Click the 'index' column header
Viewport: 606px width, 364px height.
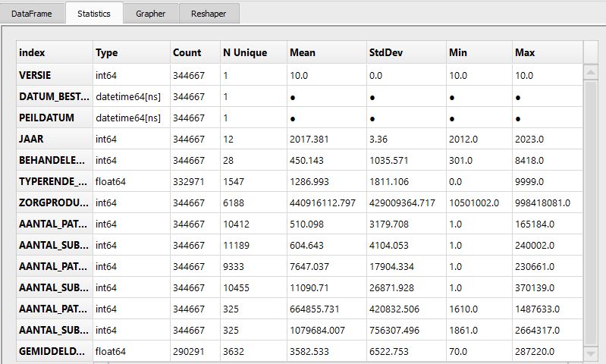55,52
